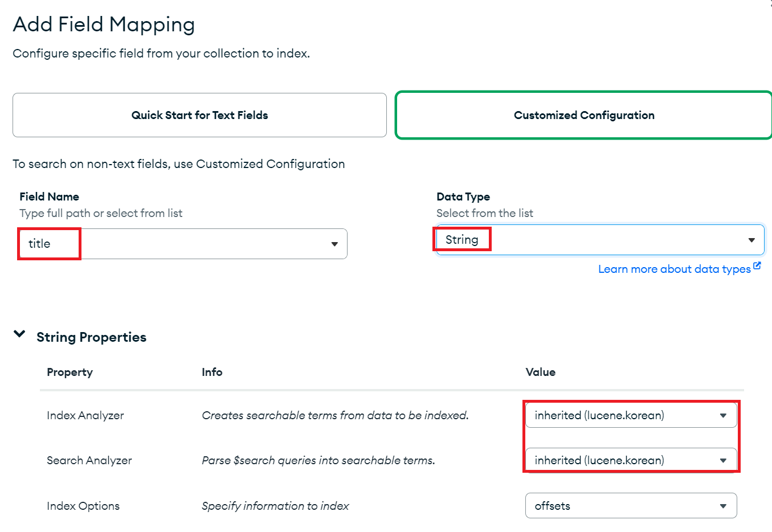Click the Search Analyzer property label
The height and width of the screenshot is (532, 772).
[89, 461]
